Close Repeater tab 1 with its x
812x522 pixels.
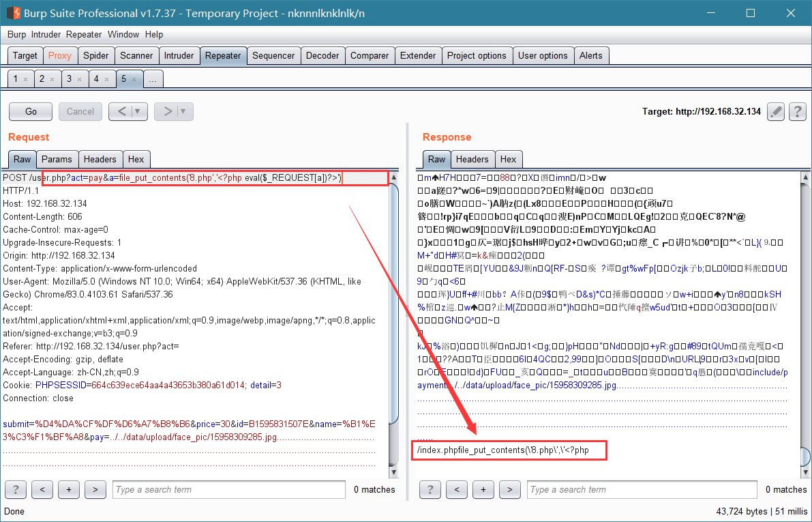coord(25,79)
